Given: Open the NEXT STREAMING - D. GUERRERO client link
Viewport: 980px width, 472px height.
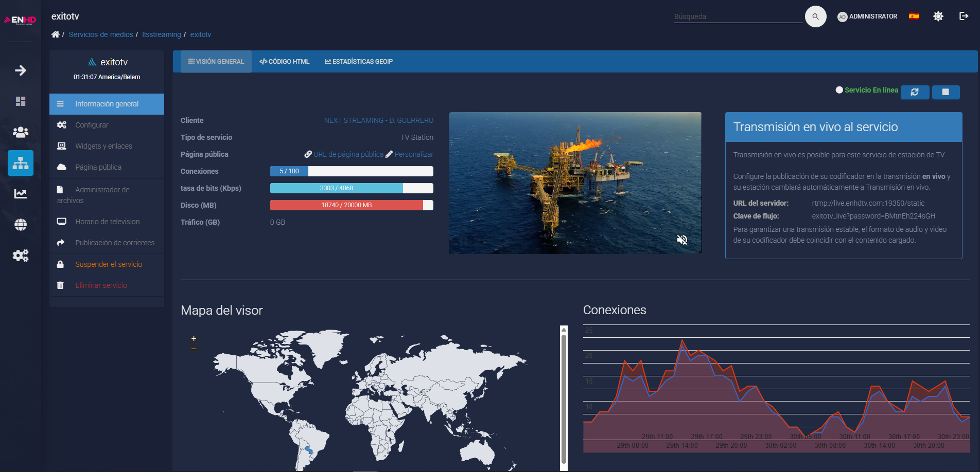Looking at the screenshot, I should pyautogui.click(x=378, y=120).
